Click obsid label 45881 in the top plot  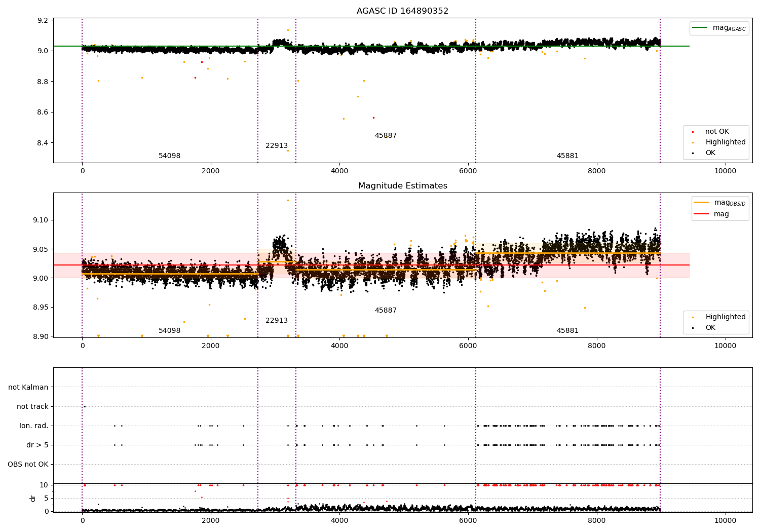coord(567,156)
